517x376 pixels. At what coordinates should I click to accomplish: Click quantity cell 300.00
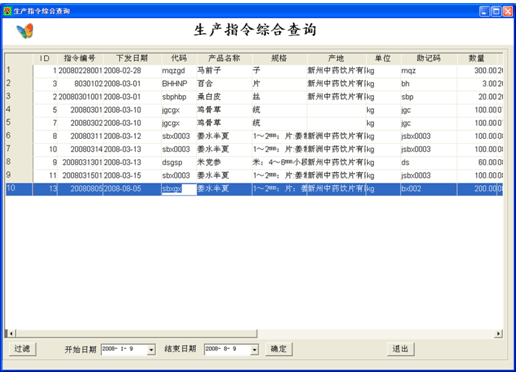(x=477, y=71)
